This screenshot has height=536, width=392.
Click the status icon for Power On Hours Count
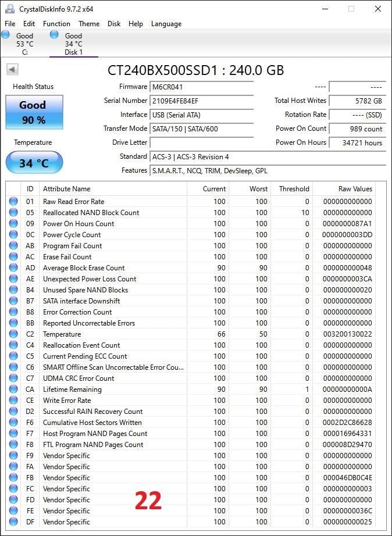tap(13, 224)
